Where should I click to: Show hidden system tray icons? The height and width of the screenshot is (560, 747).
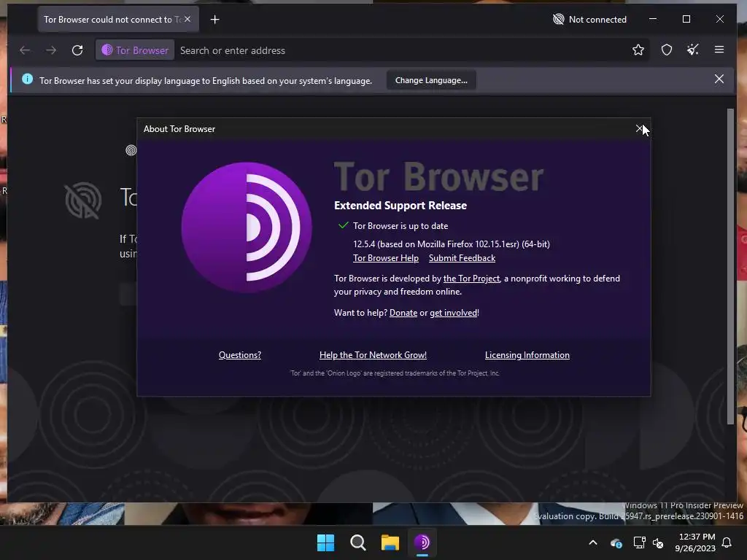(x=593, y=542)
